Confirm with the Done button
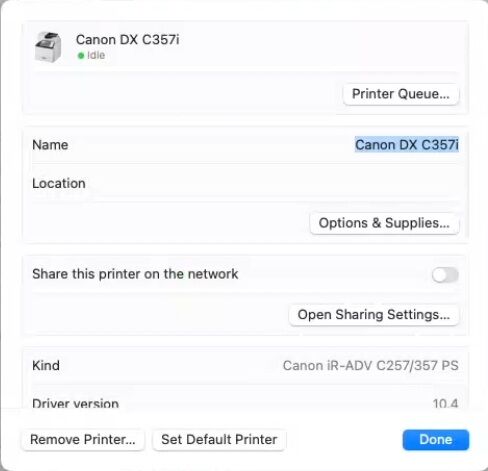This screenshot has height=471, width=488. coord(436,440)
